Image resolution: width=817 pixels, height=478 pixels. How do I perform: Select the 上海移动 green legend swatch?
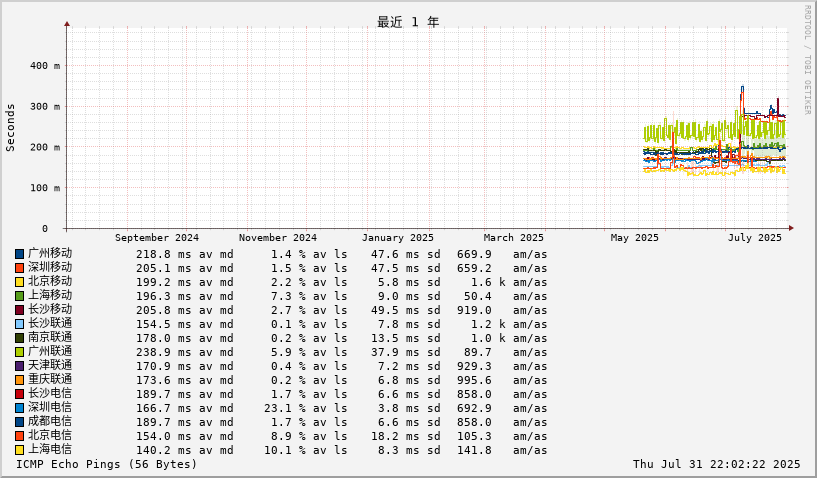point(19,296)
